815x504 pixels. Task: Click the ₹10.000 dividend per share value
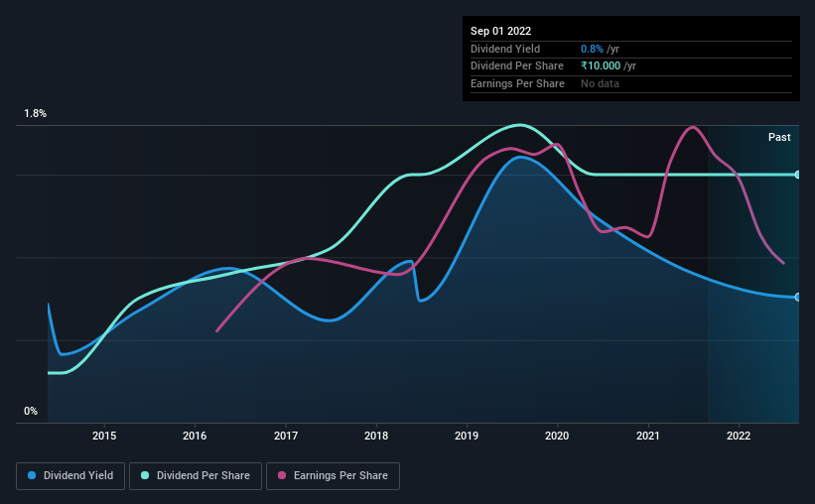click(x=601, y=66)
